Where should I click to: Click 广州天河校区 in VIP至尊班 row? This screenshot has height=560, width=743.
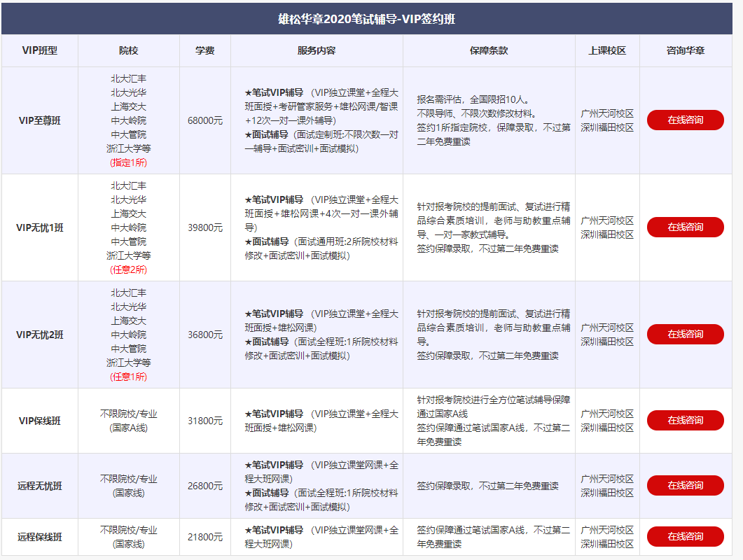(x=607, y=113)
